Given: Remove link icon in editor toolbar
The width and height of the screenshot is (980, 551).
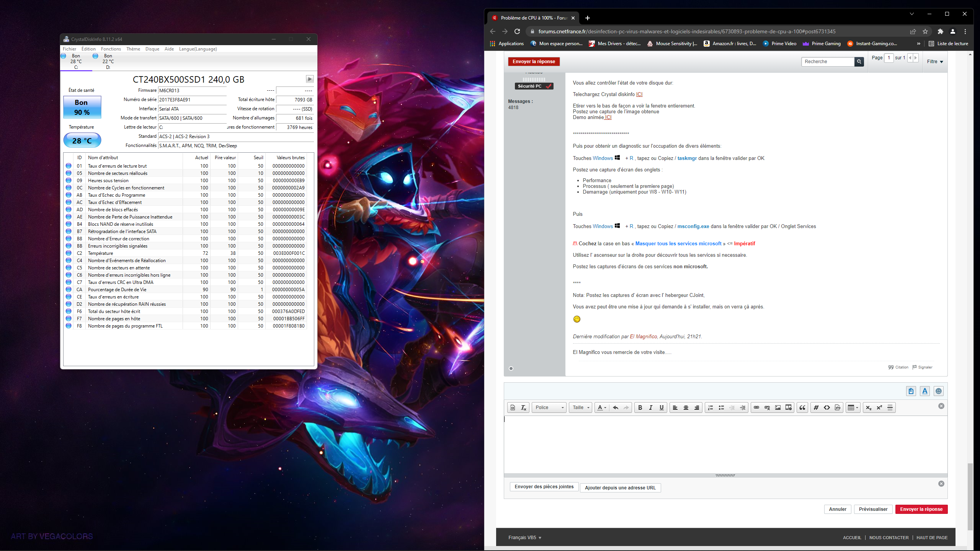Looking at the screenshot, I should (767, 408).
